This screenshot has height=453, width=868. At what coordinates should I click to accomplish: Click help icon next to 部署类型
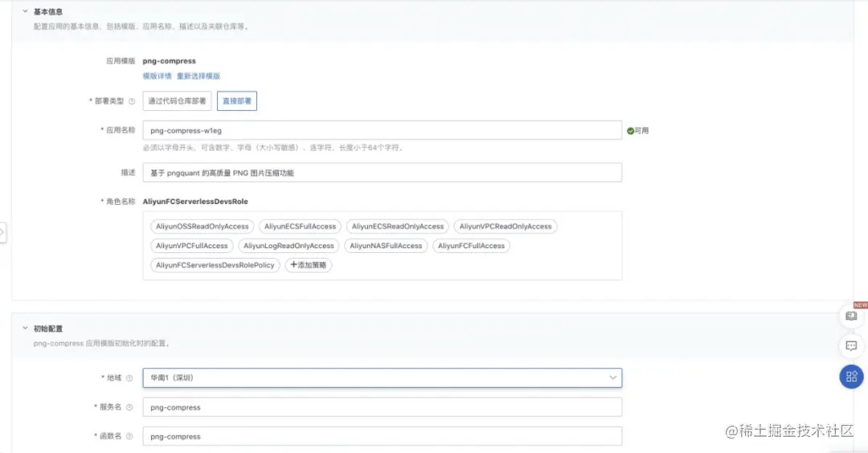pyautogui.click(x=132, y=101)
